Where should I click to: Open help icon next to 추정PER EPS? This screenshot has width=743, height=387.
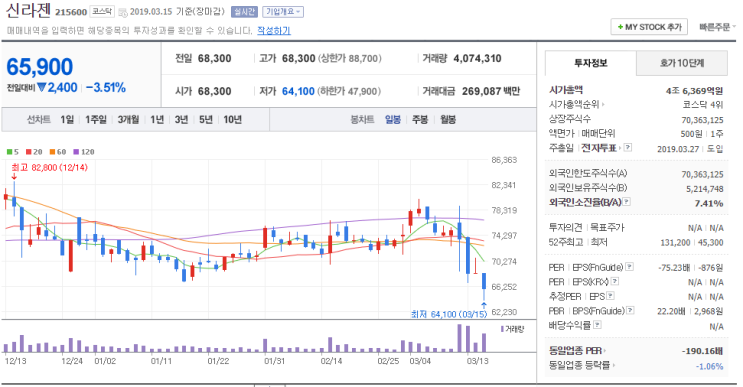(610, 296)
